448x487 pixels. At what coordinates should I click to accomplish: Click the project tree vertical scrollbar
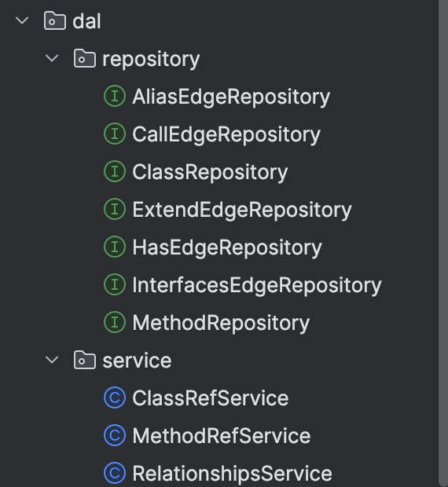point(443,243)
